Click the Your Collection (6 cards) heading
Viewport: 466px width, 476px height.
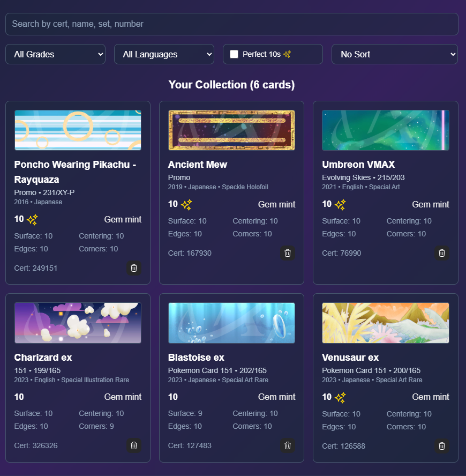click(231, 85)
